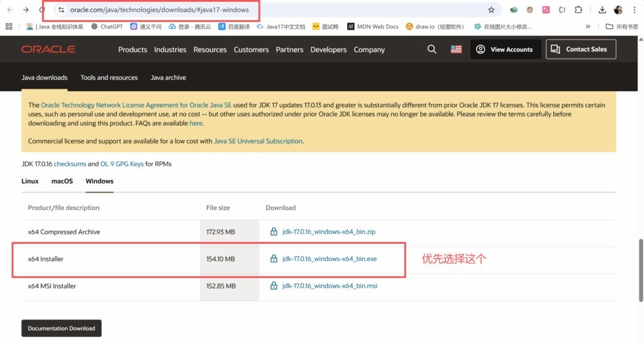Open the checksums link

(x=70, y=164)
